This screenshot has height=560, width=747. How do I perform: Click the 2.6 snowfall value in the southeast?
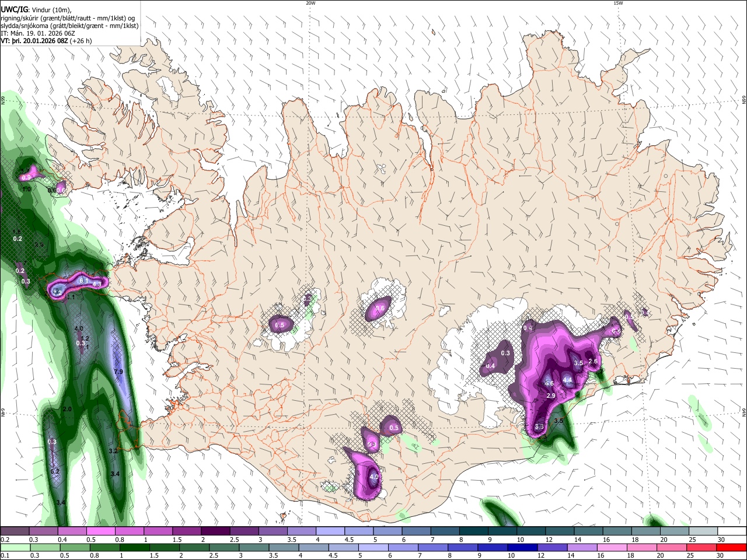point(593,361)
